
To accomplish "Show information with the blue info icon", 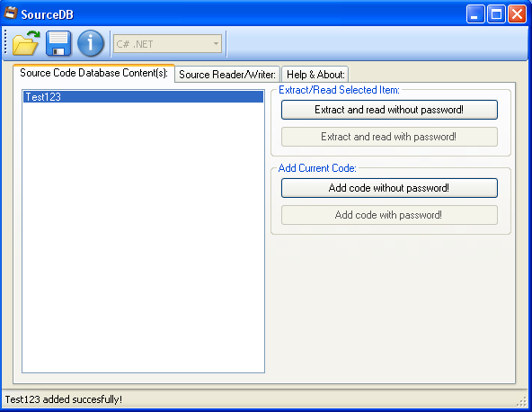I will point(90,43).
